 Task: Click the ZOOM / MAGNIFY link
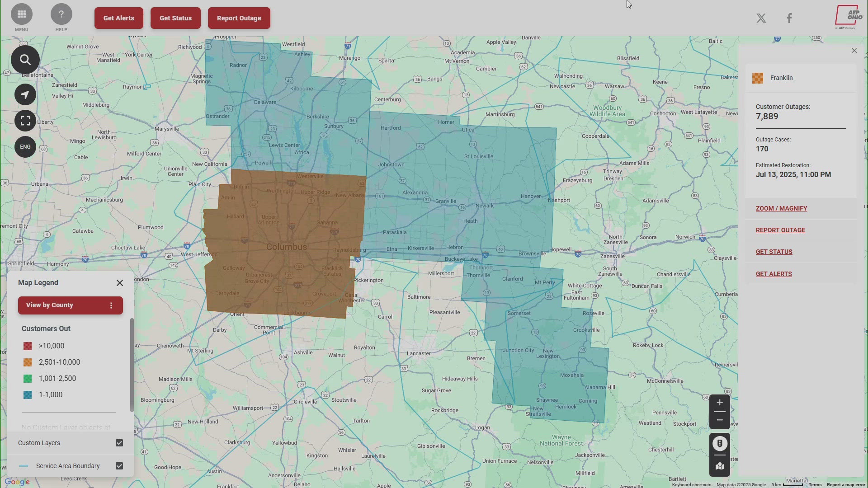point(781,208)
